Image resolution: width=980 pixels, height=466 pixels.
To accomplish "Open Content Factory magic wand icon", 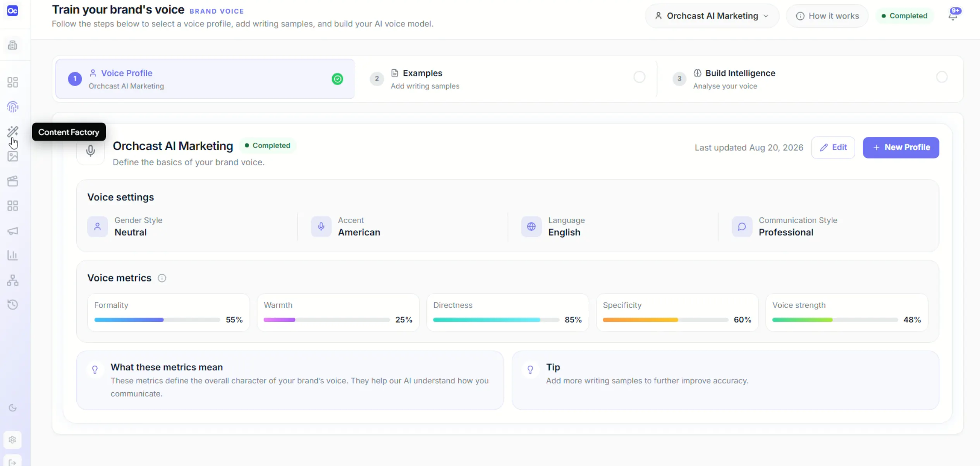I will (12, 132).
